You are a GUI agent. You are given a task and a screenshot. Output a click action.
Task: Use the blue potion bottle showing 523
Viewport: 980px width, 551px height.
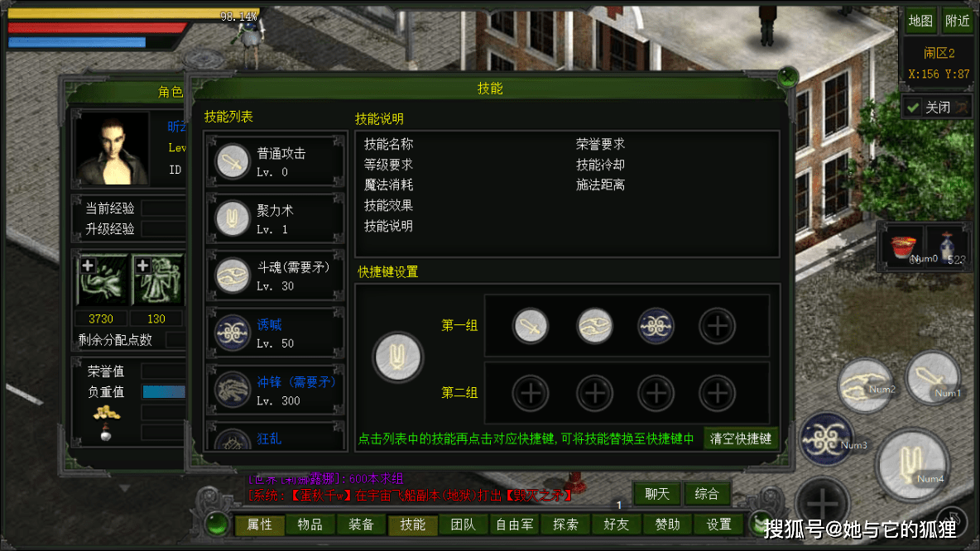(948, 247)
